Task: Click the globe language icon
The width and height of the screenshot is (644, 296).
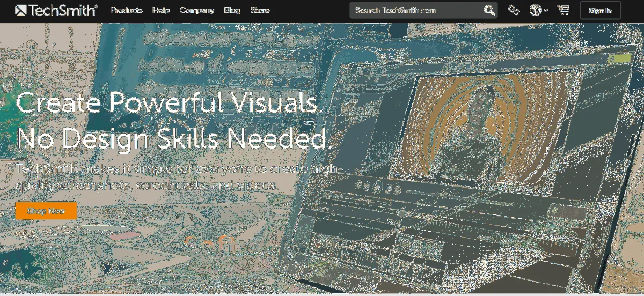Action: tap(535, 10)
